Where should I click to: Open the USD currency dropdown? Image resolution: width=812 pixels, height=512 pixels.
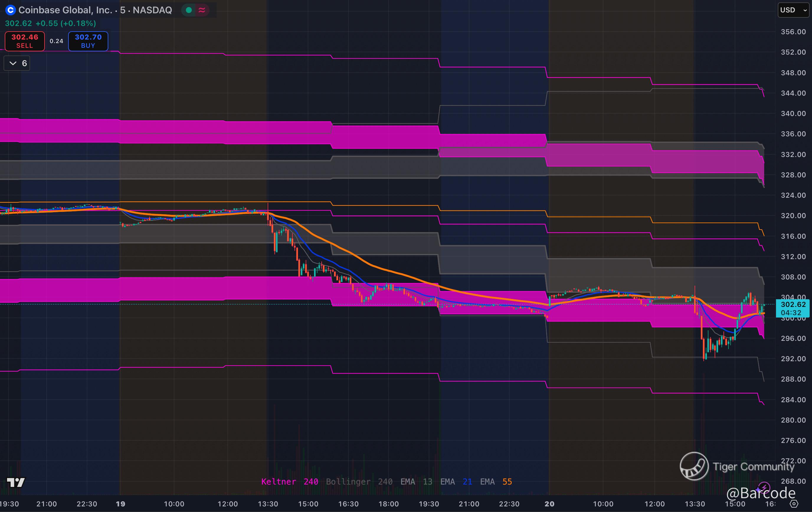(793, 10)
